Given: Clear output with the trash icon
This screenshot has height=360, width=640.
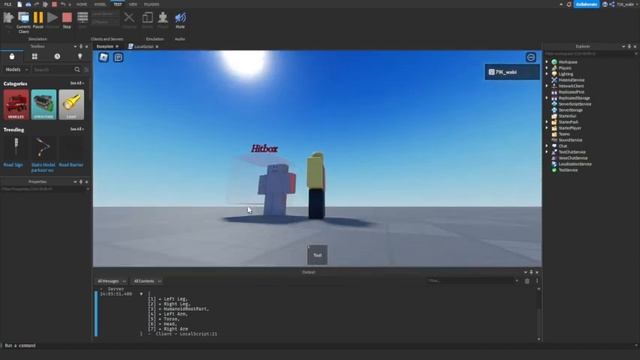Looking at the screenshot, I should tap(527, 281).
